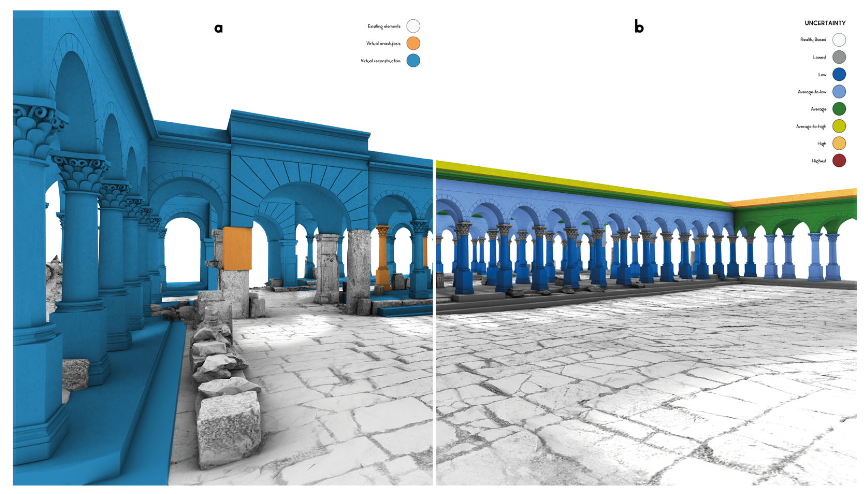This screenshot has width=868, height=494.
Task: Select the gray Lowest uncertainty swatch
Action: tap(839, 57)
